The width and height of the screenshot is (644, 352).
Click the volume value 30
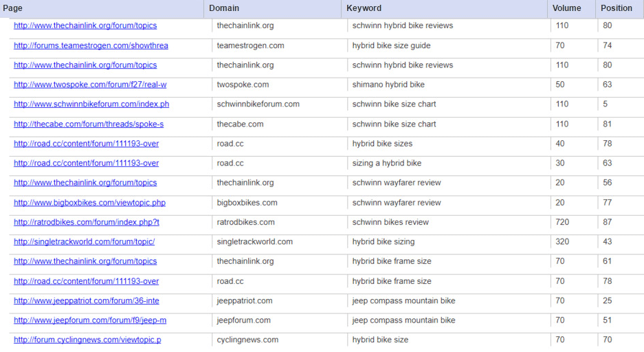560,163
